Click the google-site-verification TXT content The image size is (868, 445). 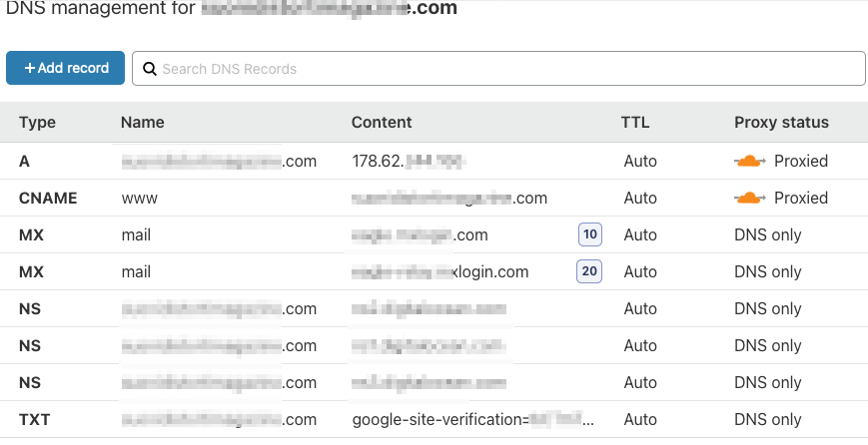[x=471, y=419]
